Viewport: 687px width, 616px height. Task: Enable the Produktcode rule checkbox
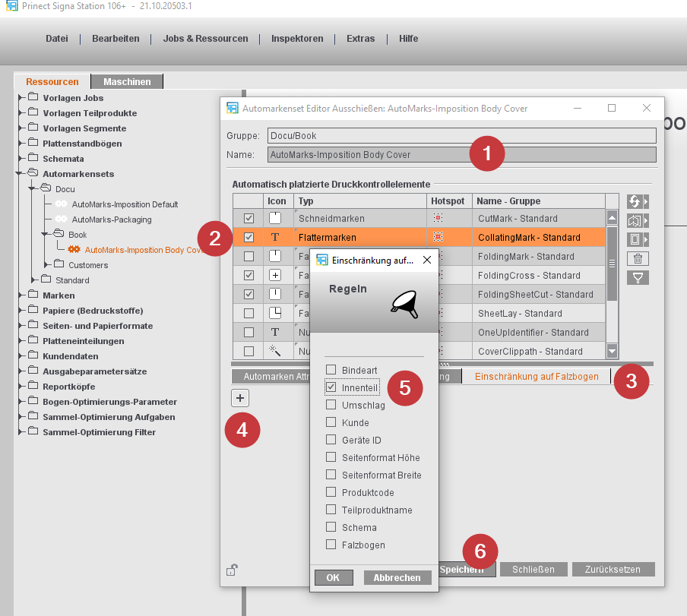(331, 492)
